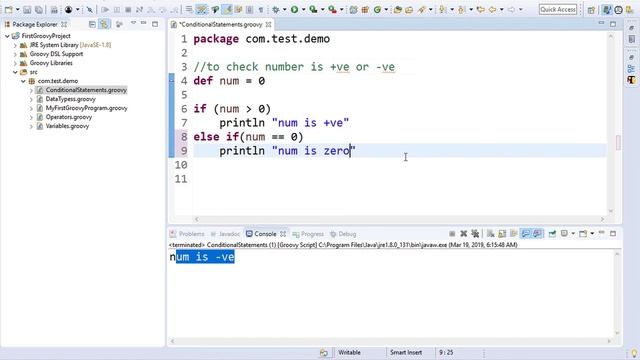Image resolution: width=640 pixels, height=360 pixels.
Task: Click Collapse All in Package Explorer
Action: tap(92, 24)
